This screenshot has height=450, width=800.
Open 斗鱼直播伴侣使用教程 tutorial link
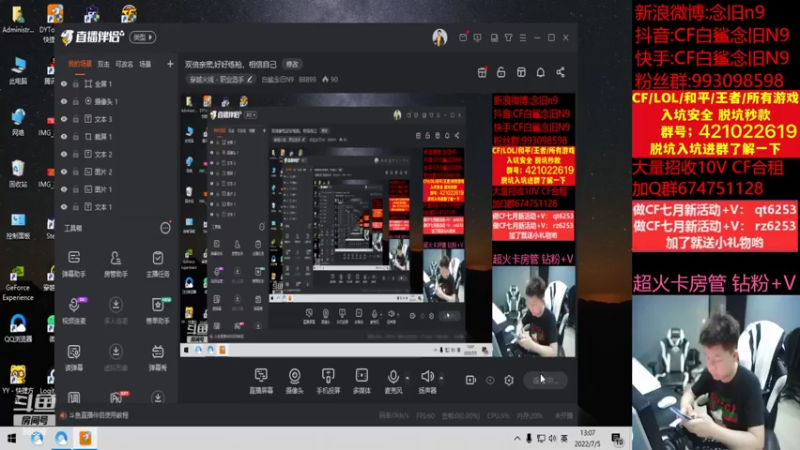pos(98,415)
